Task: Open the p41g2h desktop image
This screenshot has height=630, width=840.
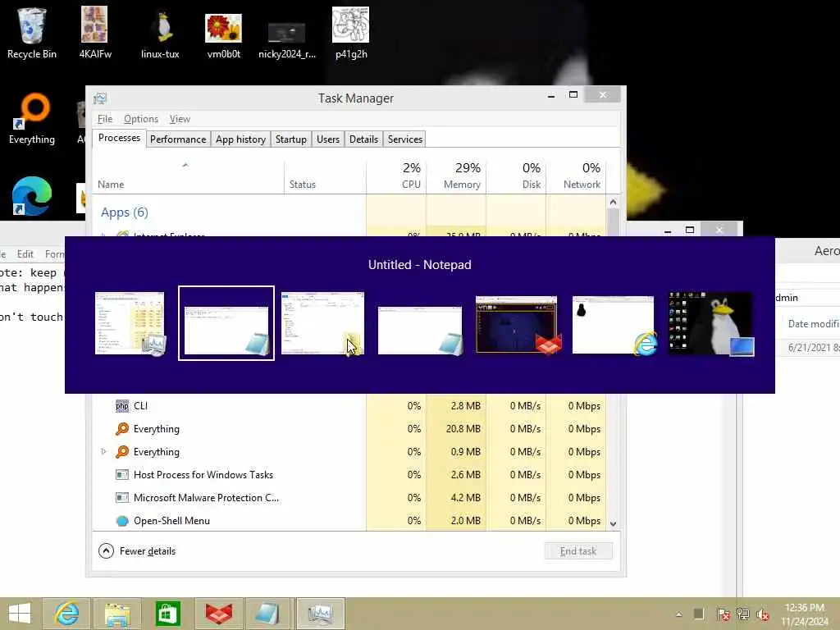Action: point(351,32)
